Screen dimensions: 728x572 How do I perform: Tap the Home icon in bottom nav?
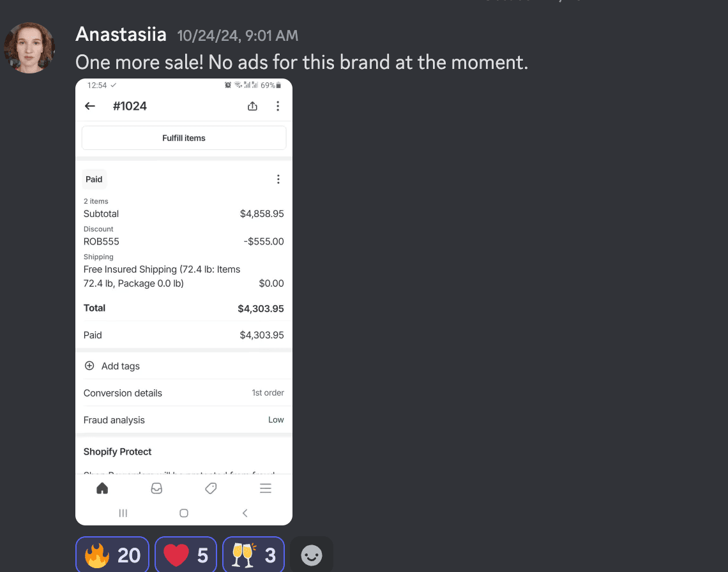click(x=102, y=488)
